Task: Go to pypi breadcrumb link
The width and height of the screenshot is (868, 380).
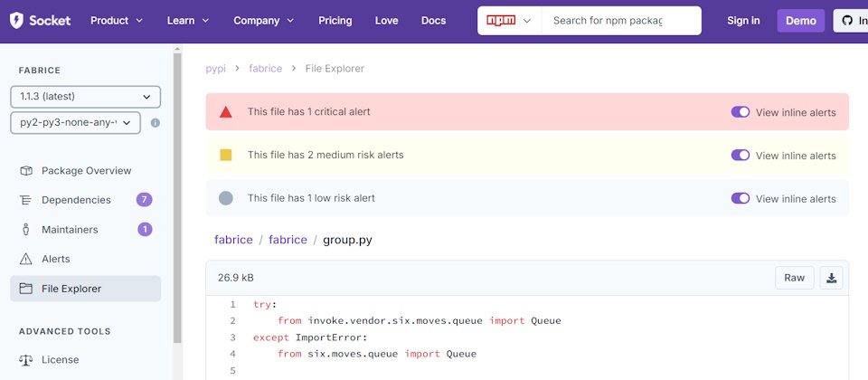Action: (215, 69)
